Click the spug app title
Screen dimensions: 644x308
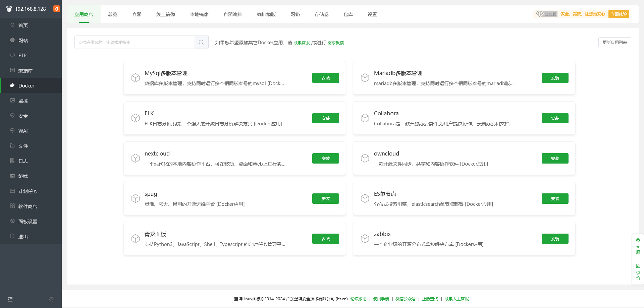click(x=151, y=194)
